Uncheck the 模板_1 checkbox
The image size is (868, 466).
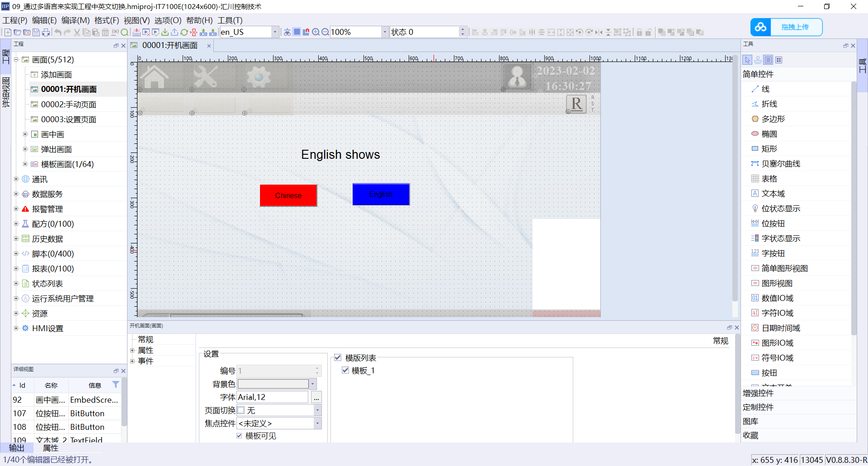coord(345,371)
